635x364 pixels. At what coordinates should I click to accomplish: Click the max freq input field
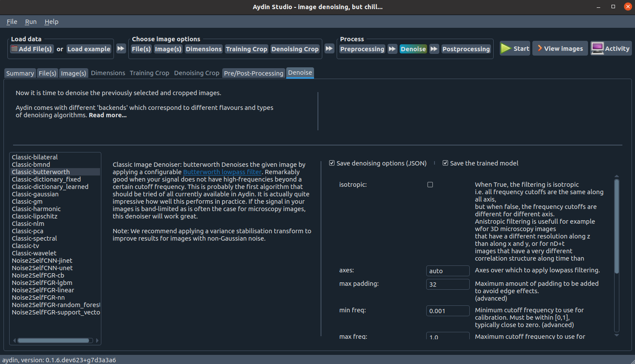[x=448, y=336]
